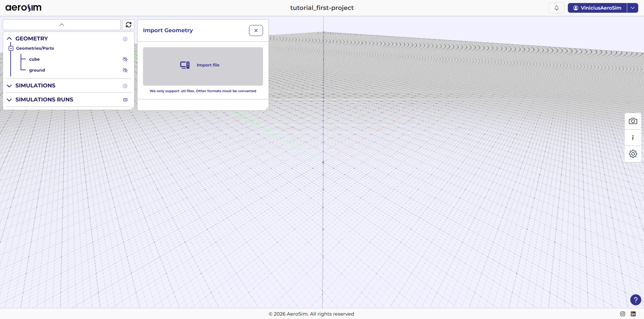The image size is (644, 319).
Task: Expand the SIMULATIONS RUNS section
Action: (x=9, y=100)
